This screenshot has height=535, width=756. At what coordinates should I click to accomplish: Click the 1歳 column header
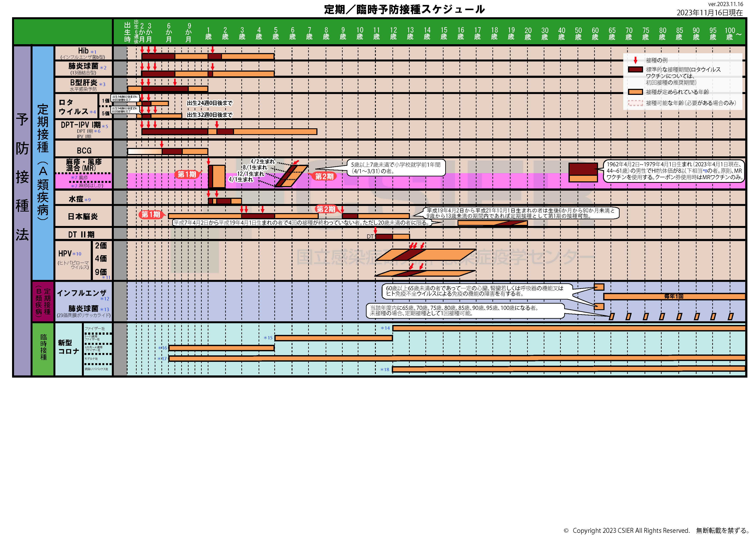point(208,33)
